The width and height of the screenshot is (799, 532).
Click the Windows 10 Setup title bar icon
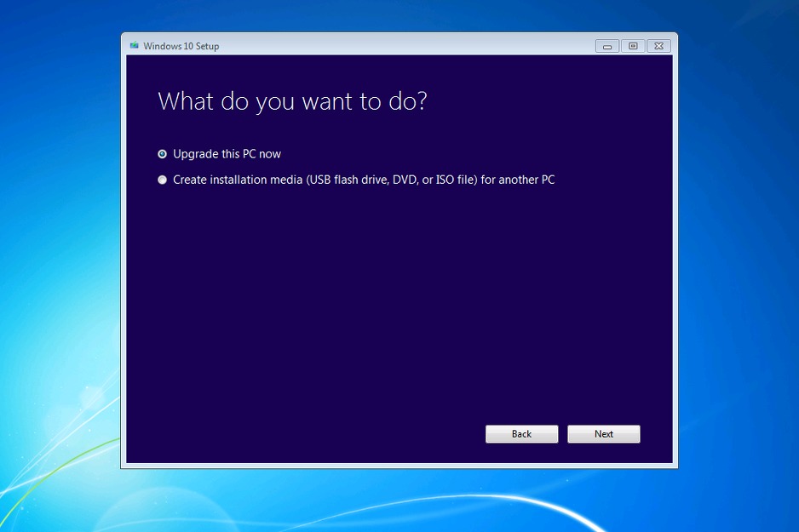point(134,45)
